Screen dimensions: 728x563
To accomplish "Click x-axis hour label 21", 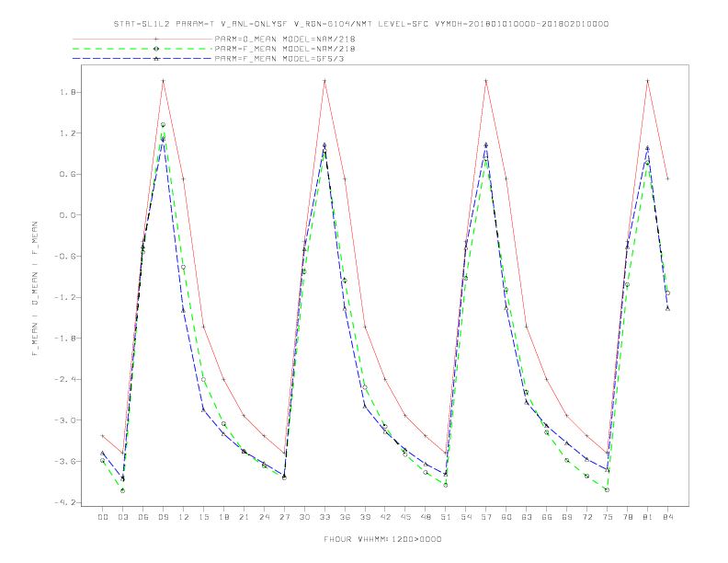I will tap(244, 517).
